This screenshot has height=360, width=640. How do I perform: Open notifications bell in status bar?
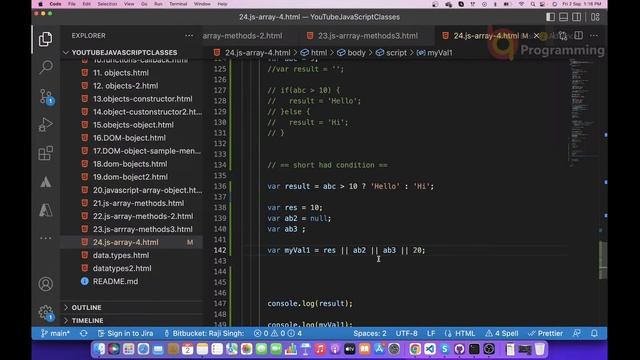pos(594,333)
